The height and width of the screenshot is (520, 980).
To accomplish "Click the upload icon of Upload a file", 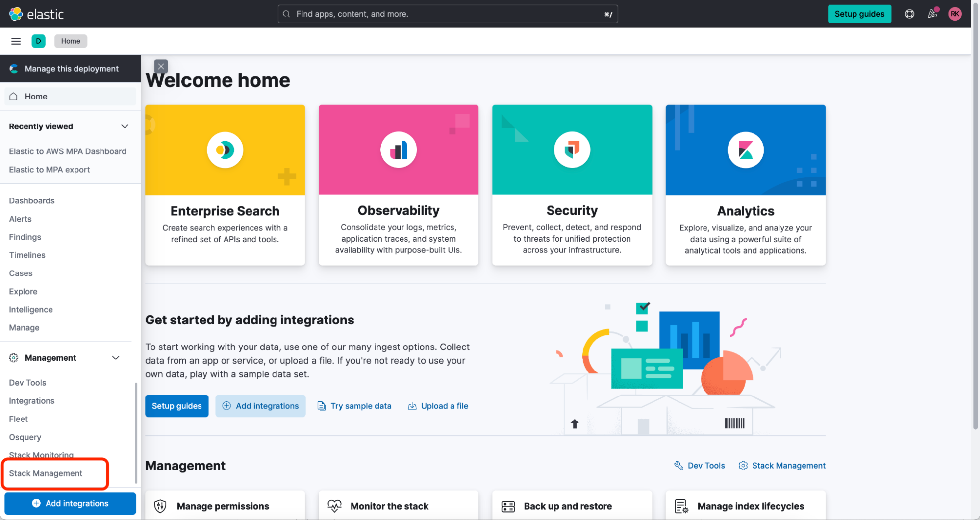I will click(412, 406).
